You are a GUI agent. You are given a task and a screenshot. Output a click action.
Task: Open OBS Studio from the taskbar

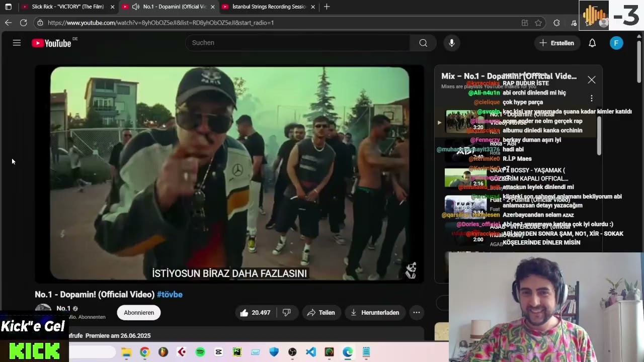click(x=292, y=352)
